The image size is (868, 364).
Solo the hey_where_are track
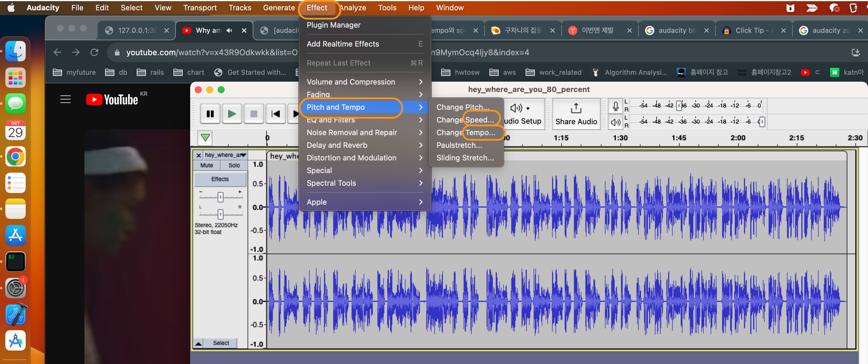pos(234,165)
